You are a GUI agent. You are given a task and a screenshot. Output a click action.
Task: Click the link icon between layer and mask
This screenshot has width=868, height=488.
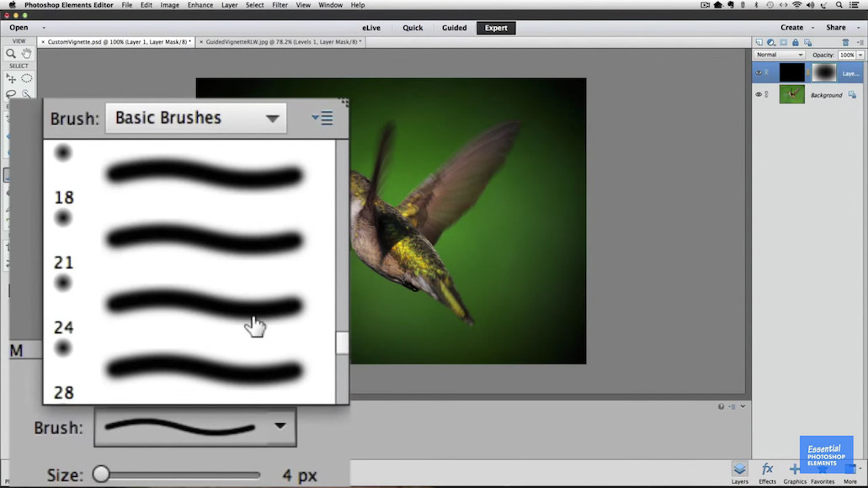point(808,72)
